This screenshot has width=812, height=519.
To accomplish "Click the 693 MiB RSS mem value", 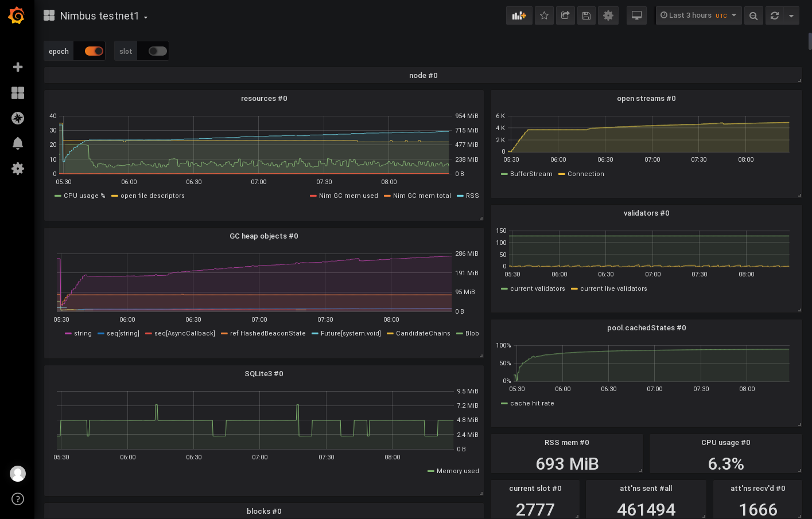I will tap(567, 463).
